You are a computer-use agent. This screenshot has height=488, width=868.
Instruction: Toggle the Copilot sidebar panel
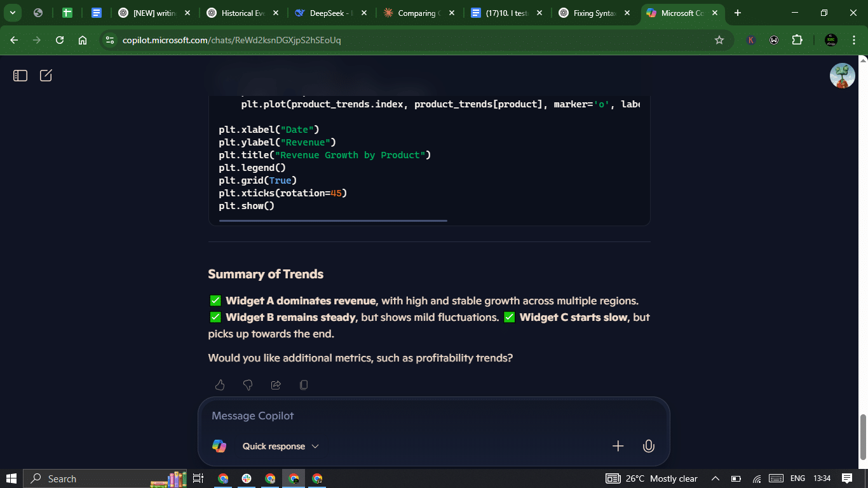[x=20, y=76]
